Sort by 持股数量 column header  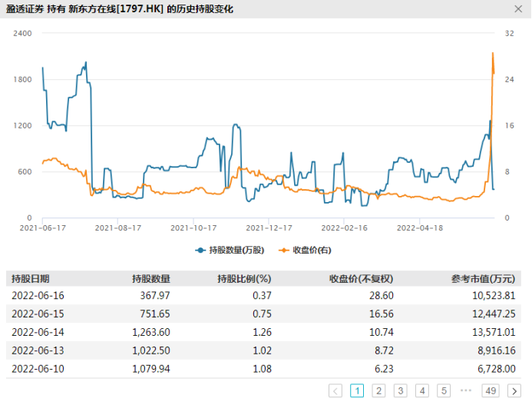click(150, 278)
